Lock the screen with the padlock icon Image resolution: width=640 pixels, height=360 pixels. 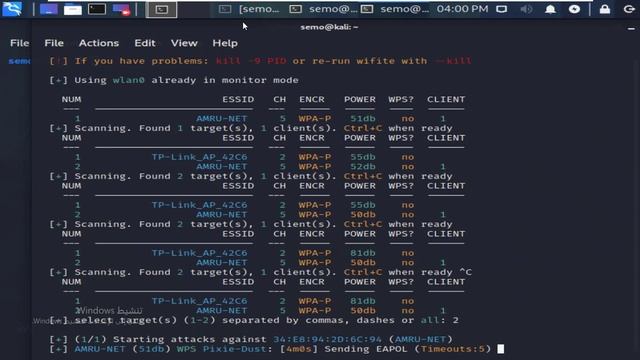click(605, 9)
